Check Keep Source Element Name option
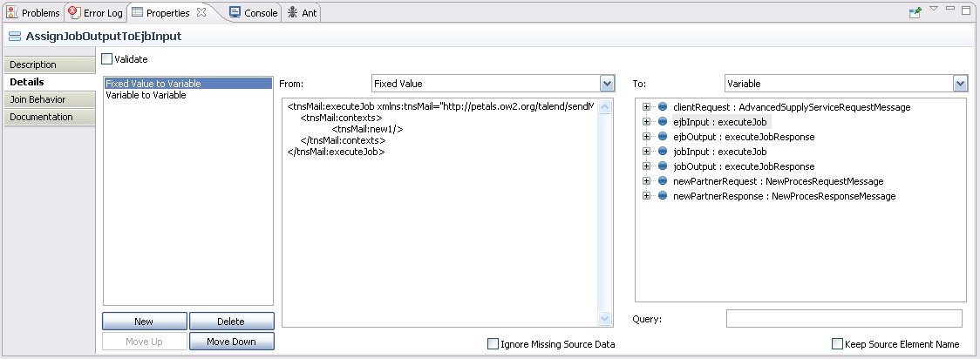The width and height of the screenshot is (980, 359). [838, 344]
